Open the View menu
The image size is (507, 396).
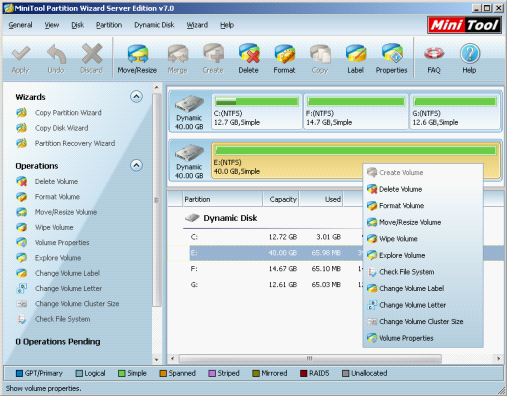pyautogui.click(x=52, y=25)
